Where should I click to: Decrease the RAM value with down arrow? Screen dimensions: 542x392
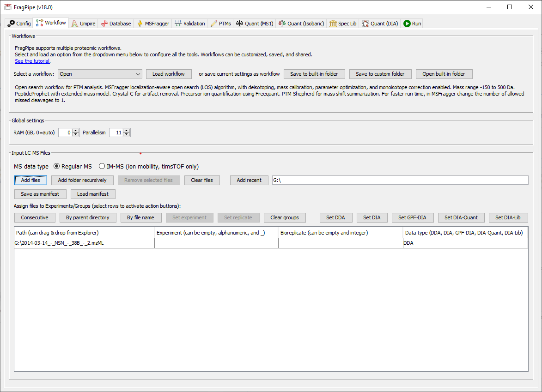(x=76, y=134)
